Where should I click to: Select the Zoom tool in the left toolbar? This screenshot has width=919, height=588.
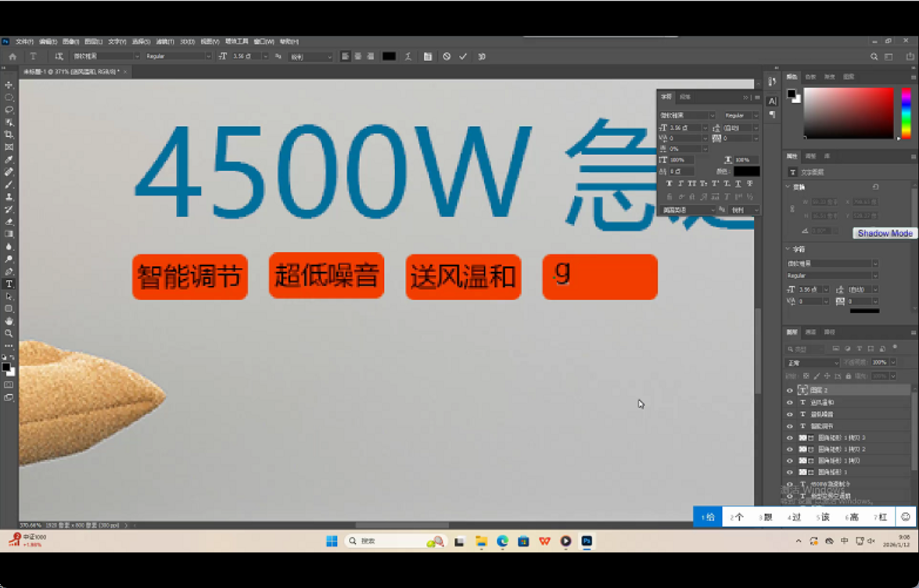[9, 333]
